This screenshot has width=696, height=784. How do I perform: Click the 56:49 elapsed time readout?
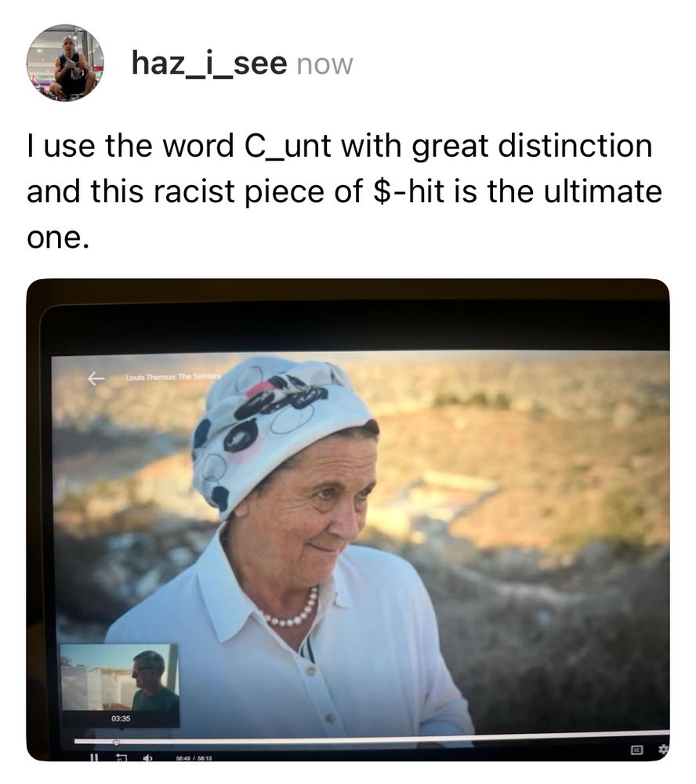pos(183,758)
